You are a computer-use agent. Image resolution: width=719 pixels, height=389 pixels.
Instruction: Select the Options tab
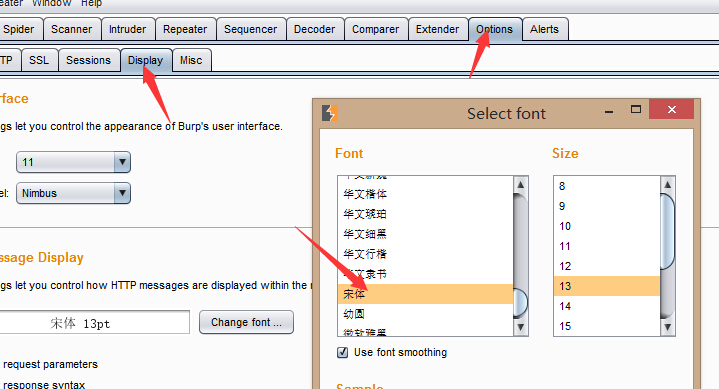click(x=495, y=29)
